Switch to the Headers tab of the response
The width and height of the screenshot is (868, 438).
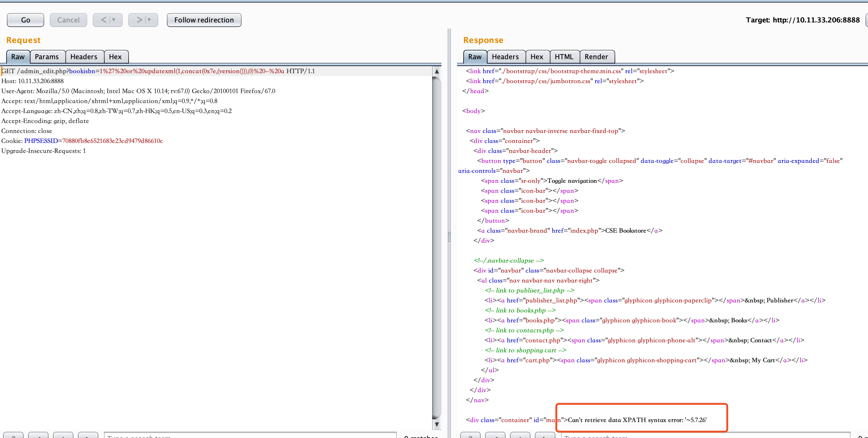coord(505,57)
